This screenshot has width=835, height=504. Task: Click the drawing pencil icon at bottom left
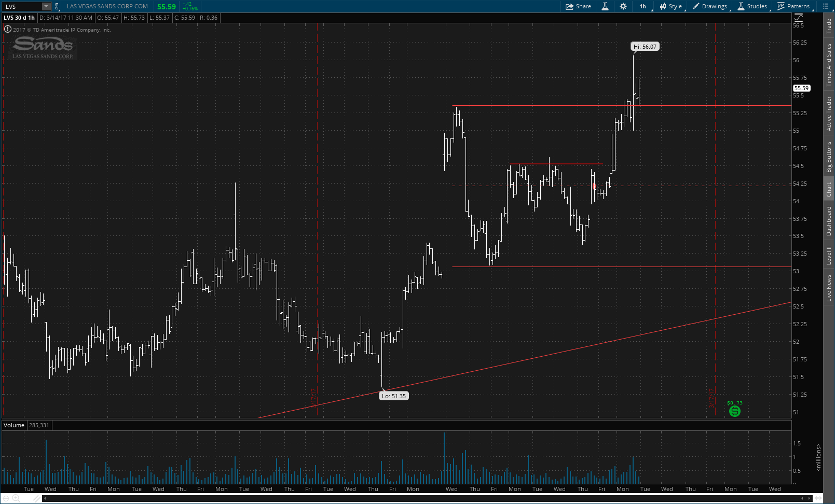[36, 498]
